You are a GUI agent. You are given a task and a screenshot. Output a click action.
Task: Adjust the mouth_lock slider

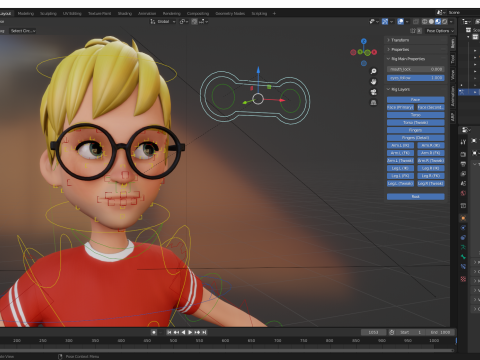click(416, 69)
